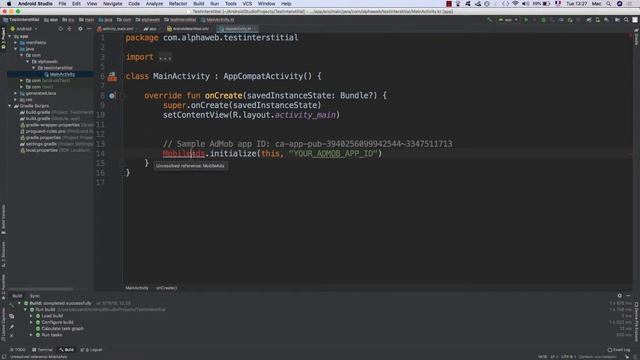
Task: Collapse the app module tree node
Action: 10,36
